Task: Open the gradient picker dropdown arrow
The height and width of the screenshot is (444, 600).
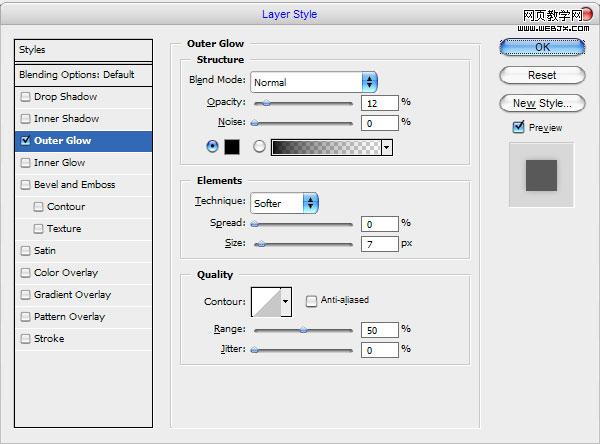Action: 386,147
